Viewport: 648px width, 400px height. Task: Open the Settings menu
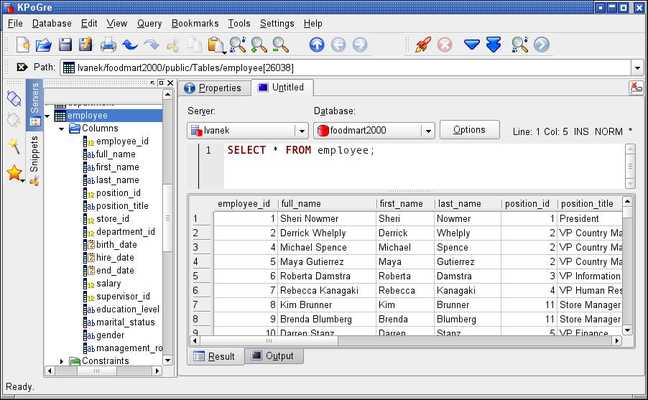277,24
